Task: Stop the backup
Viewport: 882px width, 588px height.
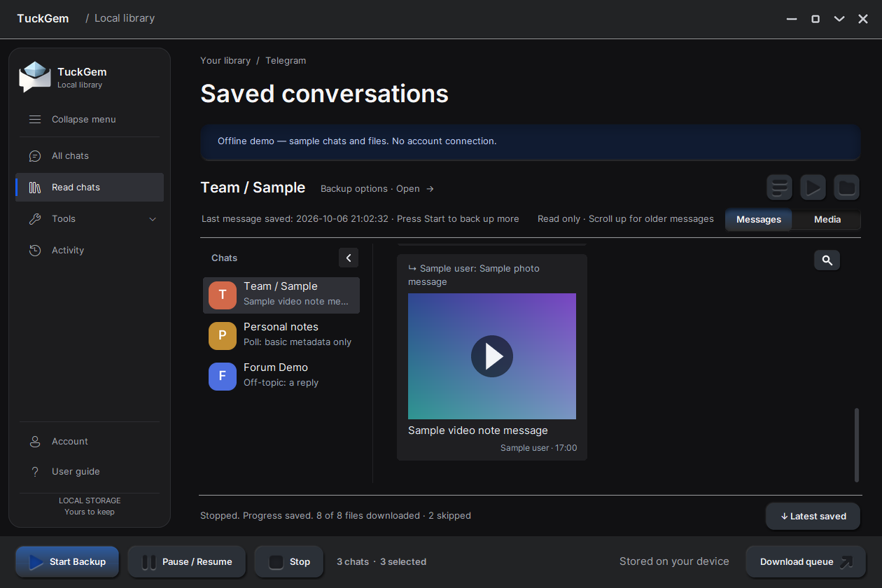Action: pyautogui.click(x=289, y=561)
